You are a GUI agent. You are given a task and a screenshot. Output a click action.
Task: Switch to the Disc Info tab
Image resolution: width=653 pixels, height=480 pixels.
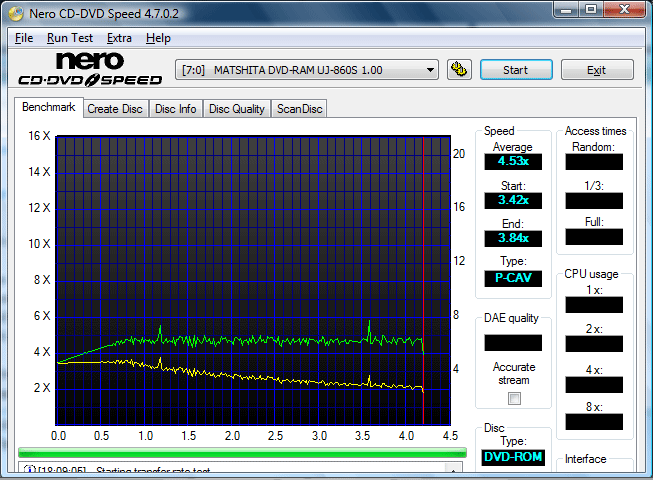(176, 109)
